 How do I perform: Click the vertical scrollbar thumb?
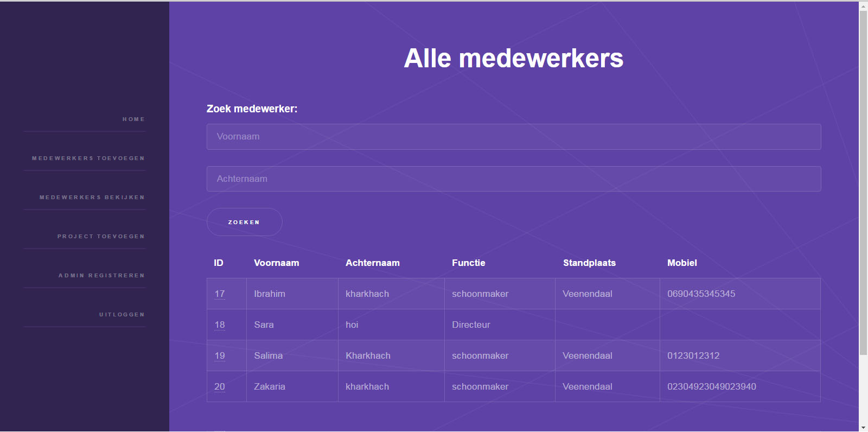(863, 183)
